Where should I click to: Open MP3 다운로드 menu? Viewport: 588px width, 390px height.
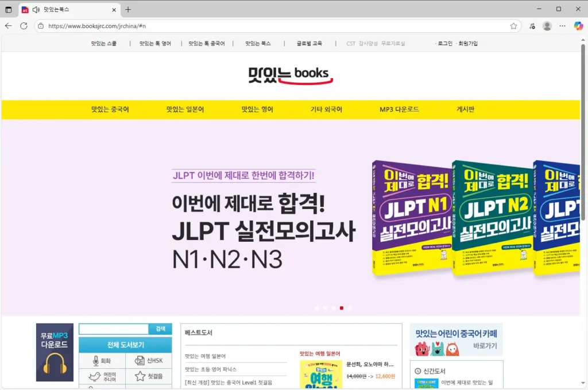tap(400, 110)
